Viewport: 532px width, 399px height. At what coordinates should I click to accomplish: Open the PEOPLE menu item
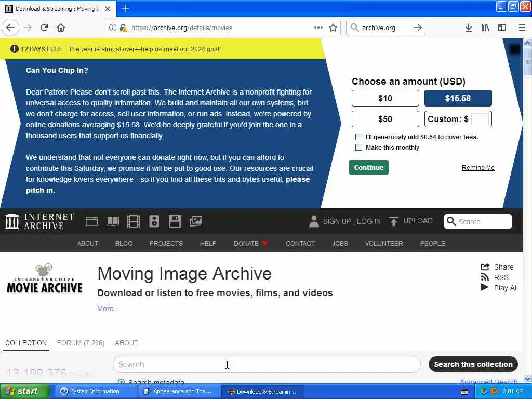(433, 243)
